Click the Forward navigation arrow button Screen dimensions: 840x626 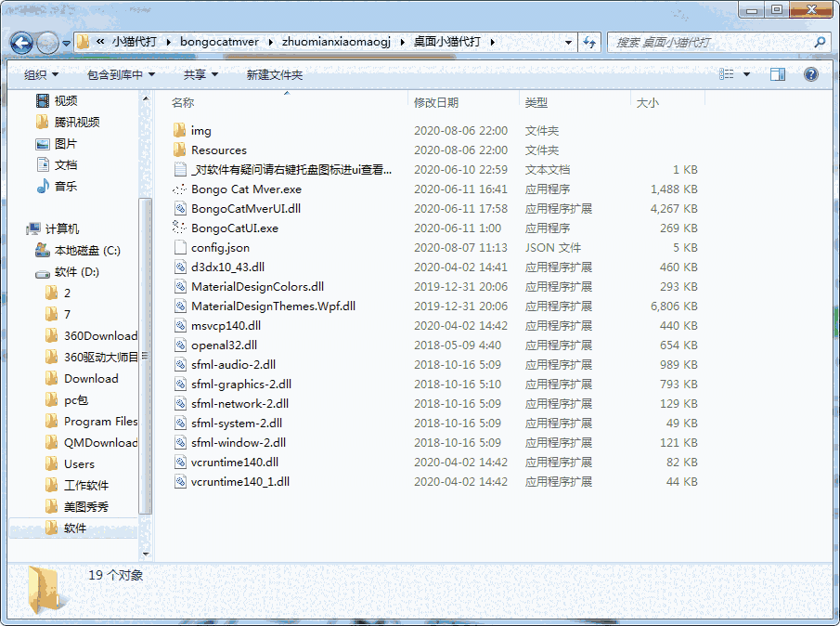[47, 43]
